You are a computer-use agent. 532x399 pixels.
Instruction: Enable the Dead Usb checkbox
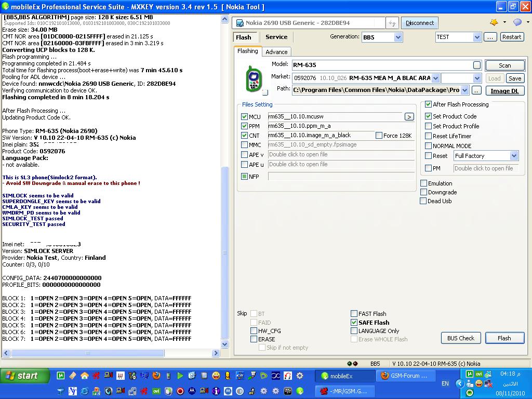tap(423, 201)
